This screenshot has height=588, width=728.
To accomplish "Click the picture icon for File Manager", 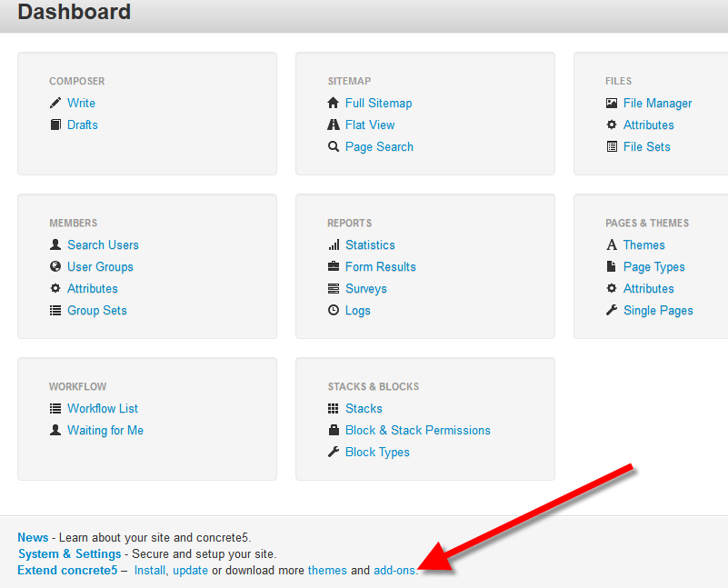I will [x=612, y=104].
